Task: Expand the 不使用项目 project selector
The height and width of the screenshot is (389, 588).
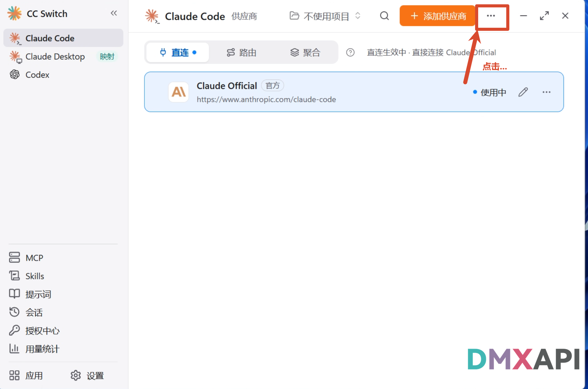Action: [325, 16]
